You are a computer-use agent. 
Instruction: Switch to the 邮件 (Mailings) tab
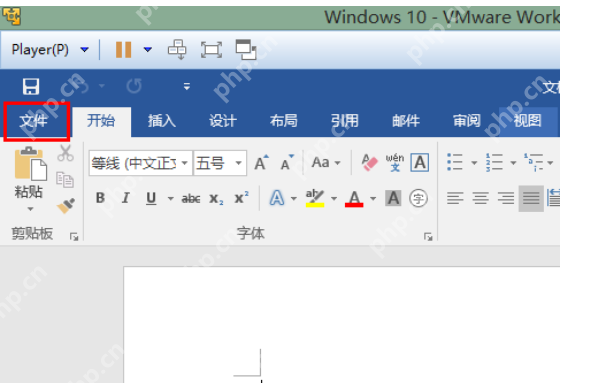pyautogui.click(x=406, y=121)
